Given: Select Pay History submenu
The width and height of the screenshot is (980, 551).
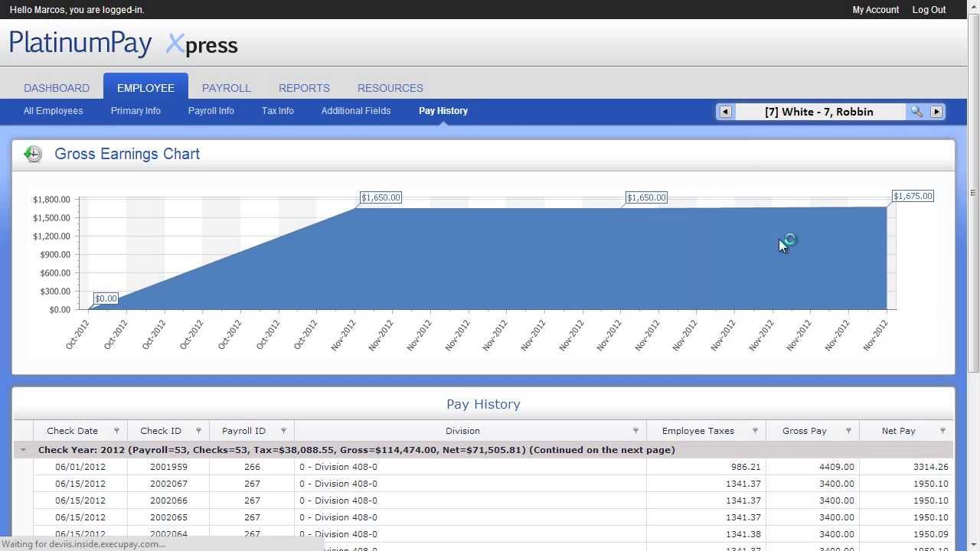Looking at the screenshot, I should [x=443, y=111].
